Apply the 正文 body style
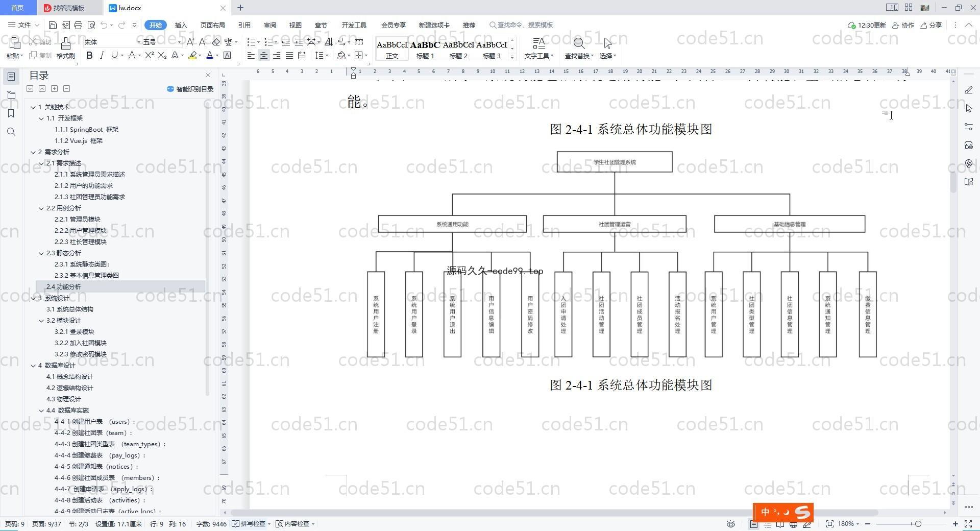This screenshot has width=980, height=531. pos(392,49)
